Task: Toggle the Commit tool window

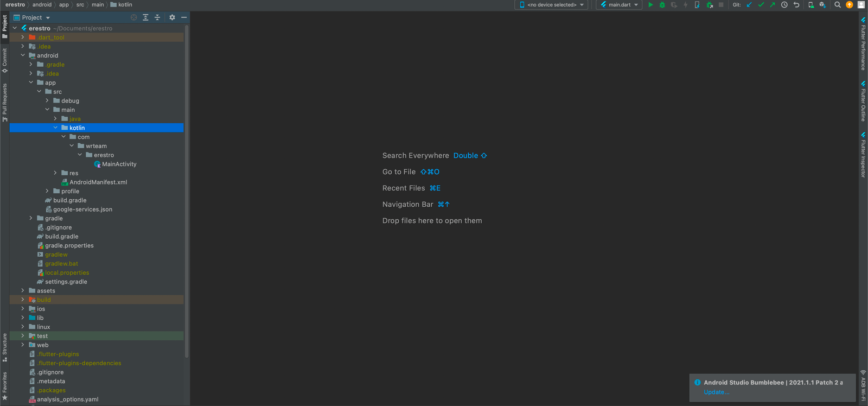Action: pyautogui.click(x=5, y=60)
